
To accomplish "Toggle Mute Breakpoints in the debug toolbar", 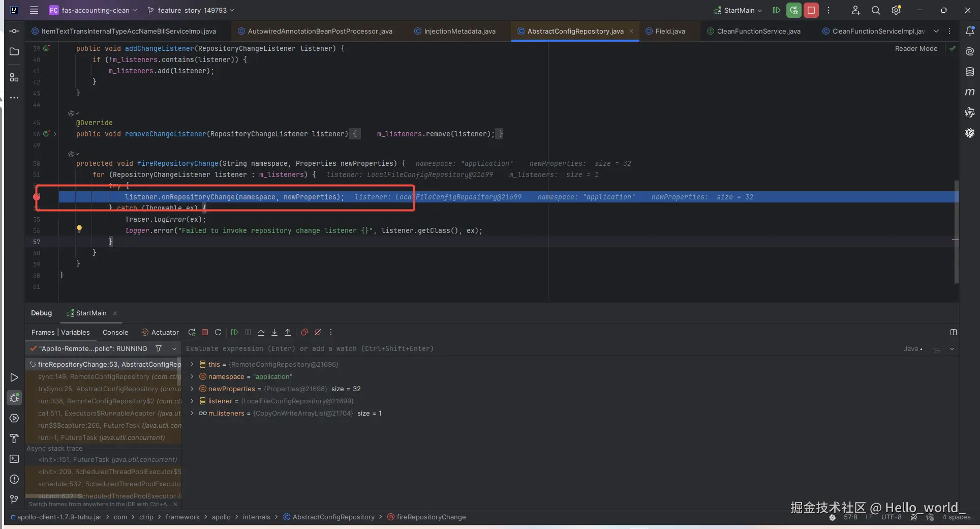I will pos(318,332).
